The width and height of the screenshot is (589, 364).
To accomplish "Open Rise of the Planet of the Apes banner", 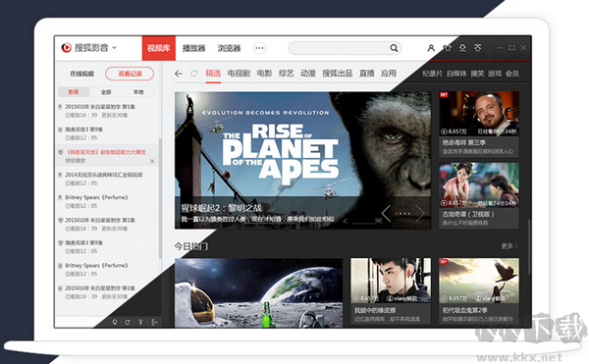I will [x=302, y=160].
